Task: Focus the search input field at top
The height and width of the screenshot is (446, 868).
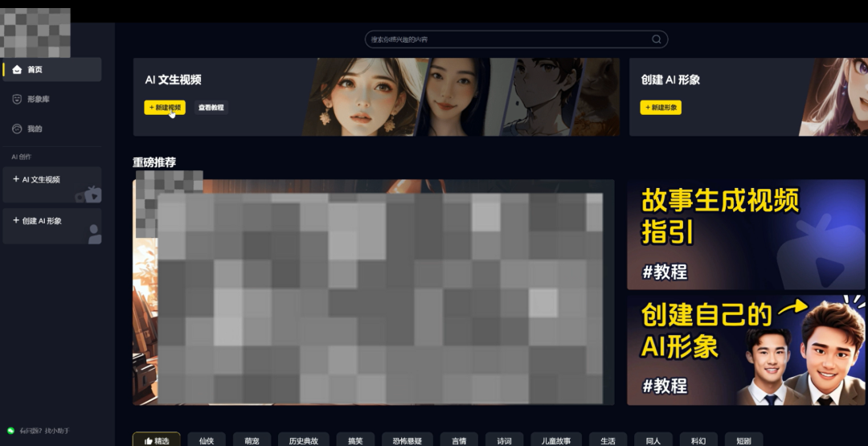Action: click(x=516, y=39)
